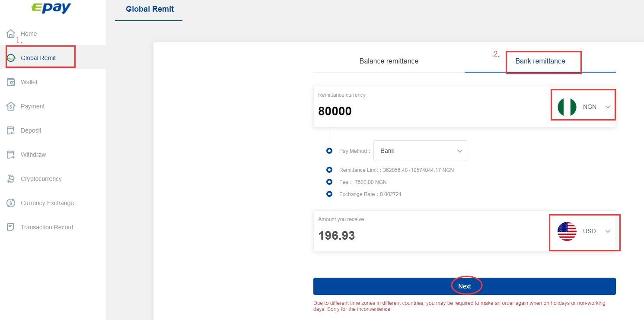
Task: Select the Global Remit top tab
Action: [x=150, y=9]
